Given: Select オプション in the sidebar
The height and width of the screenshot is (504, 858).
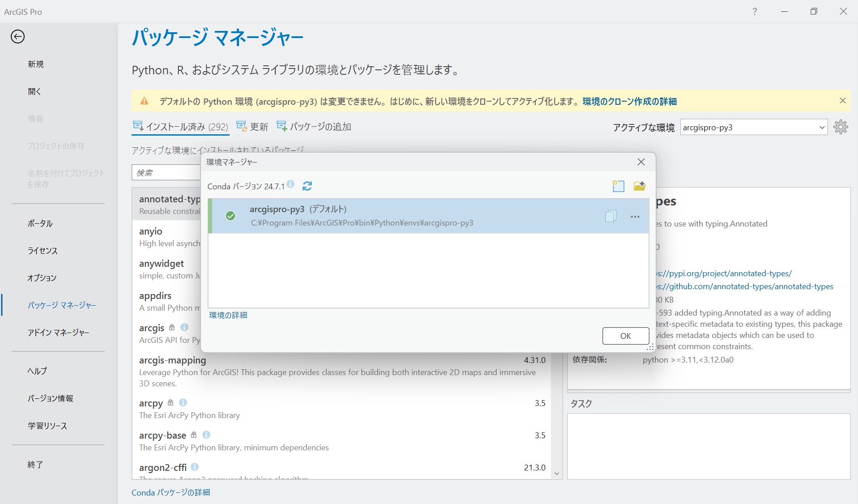Looking at the screenshot, I should 42,278.
